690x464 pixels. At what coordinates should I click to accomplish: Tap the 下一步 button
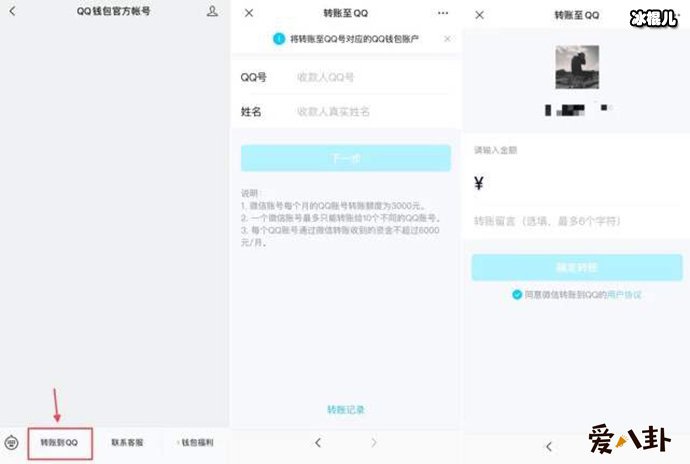coord(346,158)
